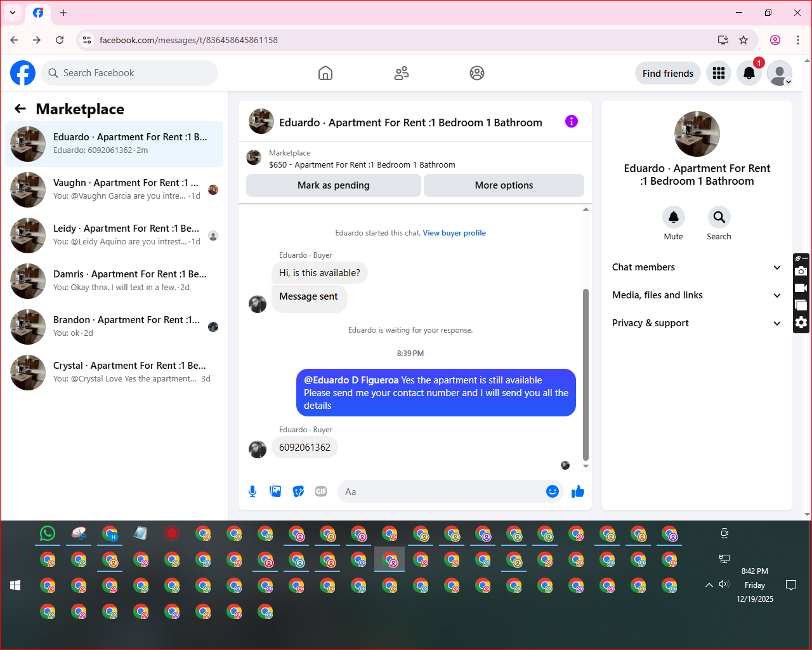Open the Facebook menu grid icon
Image resolution: width=812 pixels, height=650 pixels.
point(719,73)
